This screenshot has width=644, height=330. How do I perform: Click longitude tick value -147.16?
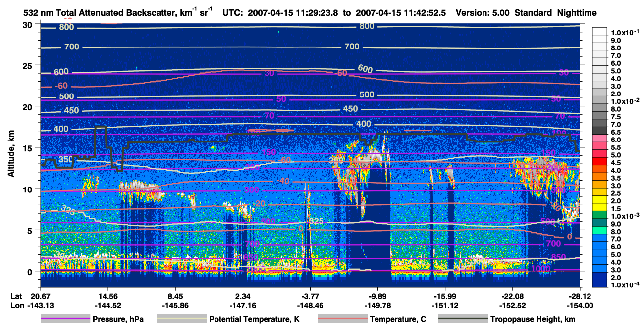[x=243, y=306]
